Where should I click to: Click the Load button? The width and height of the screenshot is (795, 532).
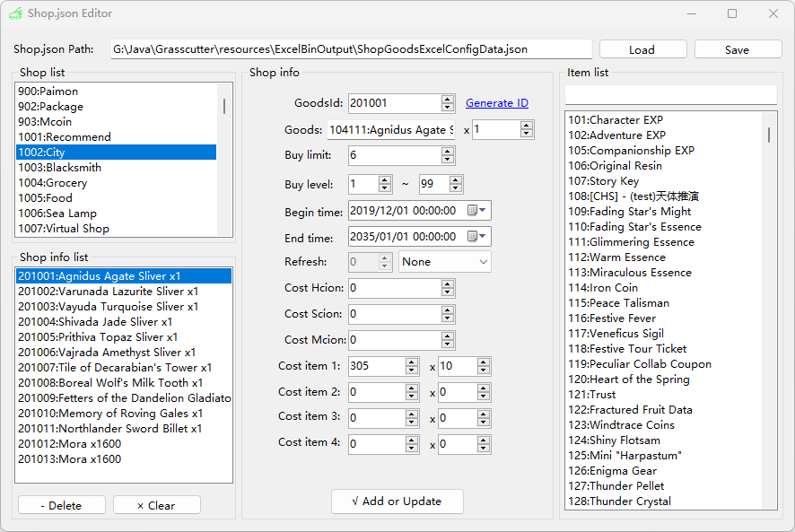coord(642,48)
